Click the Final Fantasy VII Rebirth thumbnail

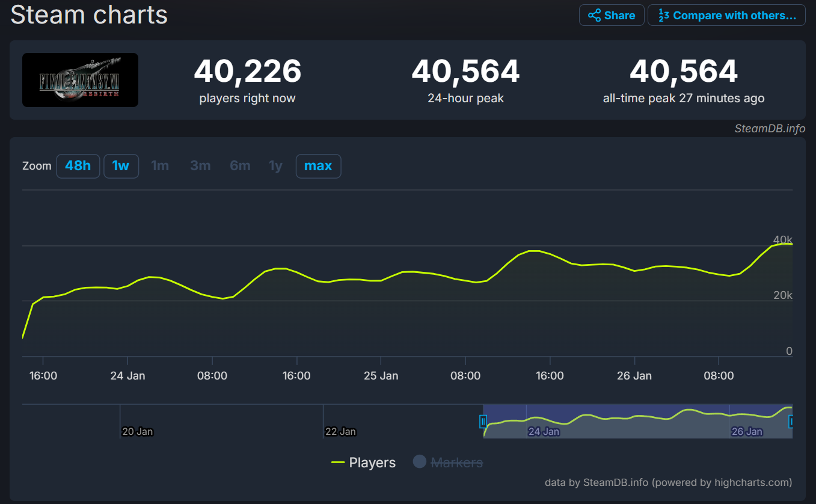pos(80,80)
